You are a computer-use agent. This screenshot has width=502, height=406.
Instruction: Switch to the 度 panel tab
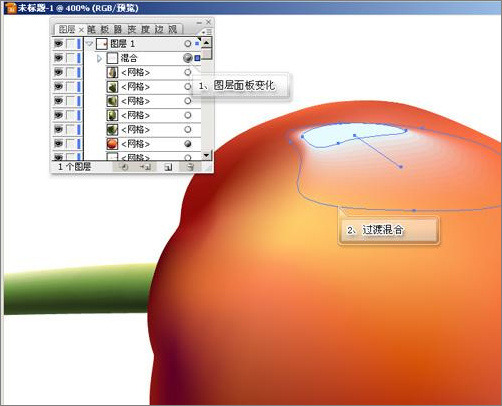coord(145,29)
